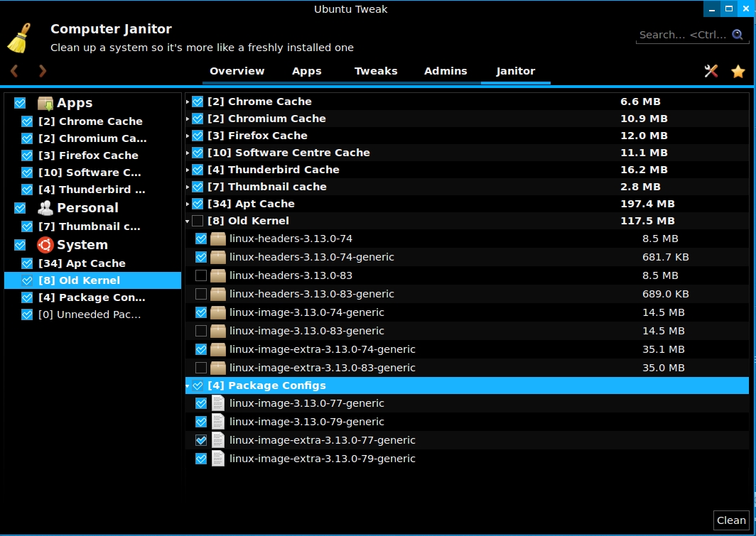Expand the [3] Firefox Cache row
756x536 pixels.
click(188, 136)
